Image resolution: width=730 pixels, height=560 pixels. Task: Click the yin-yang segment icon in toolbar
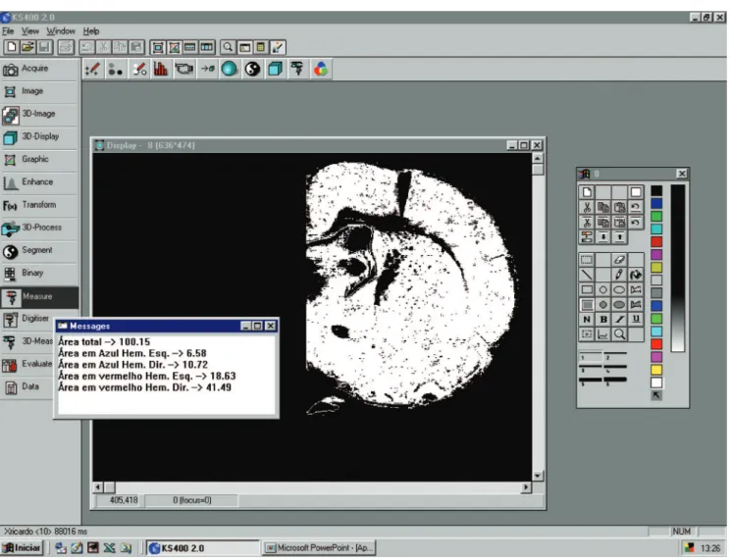coord(252,70)
